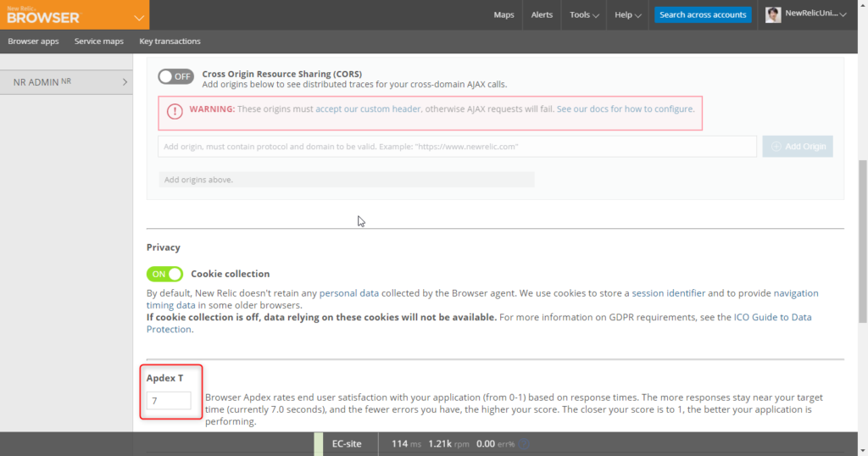Image resolution: width=868 pixels, height=456 pixels.
Task: Click the green status indicator beside EC-site
Action: (319, 444)
